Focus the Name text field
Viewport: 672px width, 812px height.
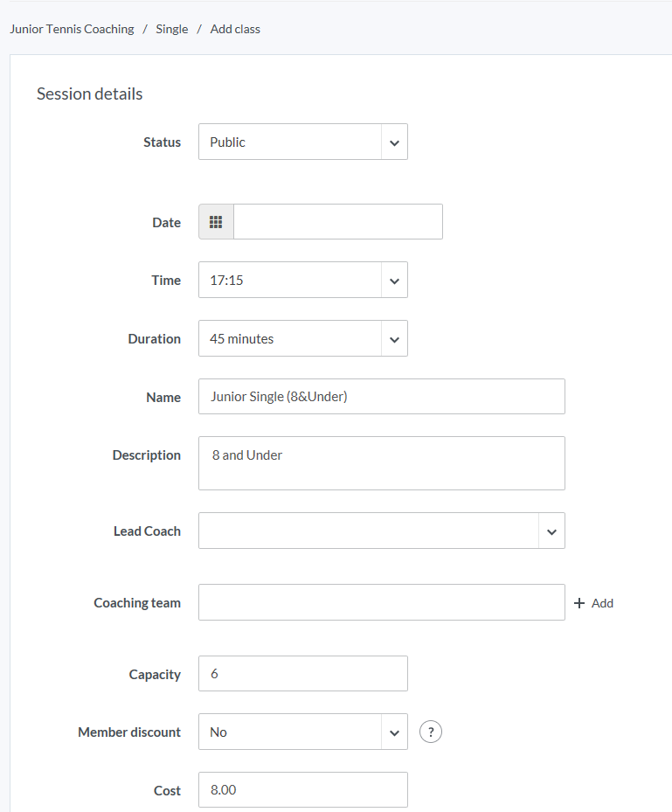pos(381,397)
